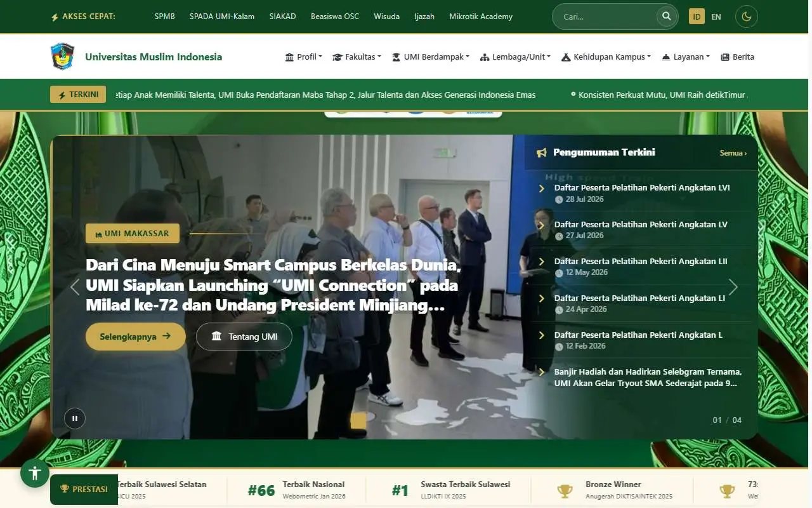The width and height of the screenshot is (812, 508).
Task: Open the Mikrotik Academy link
Action: pyautogui.click(x=481, y=17)
